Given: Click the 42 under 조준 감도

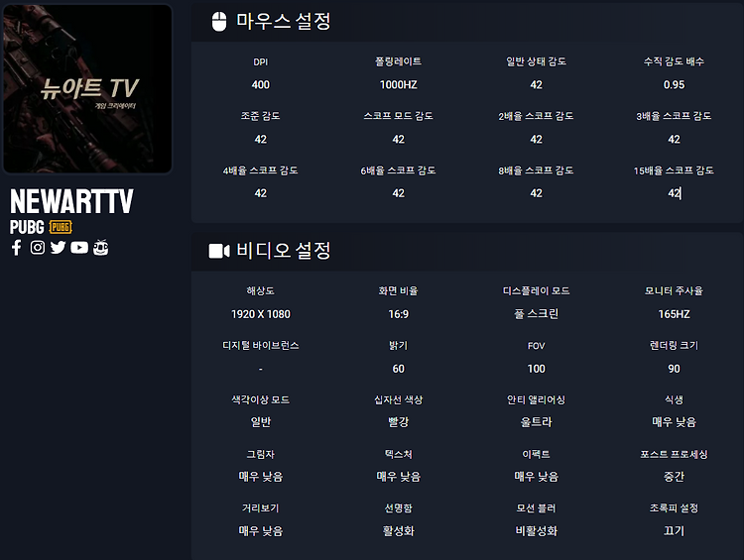Looking at the screenshot, I should [261, 140].
